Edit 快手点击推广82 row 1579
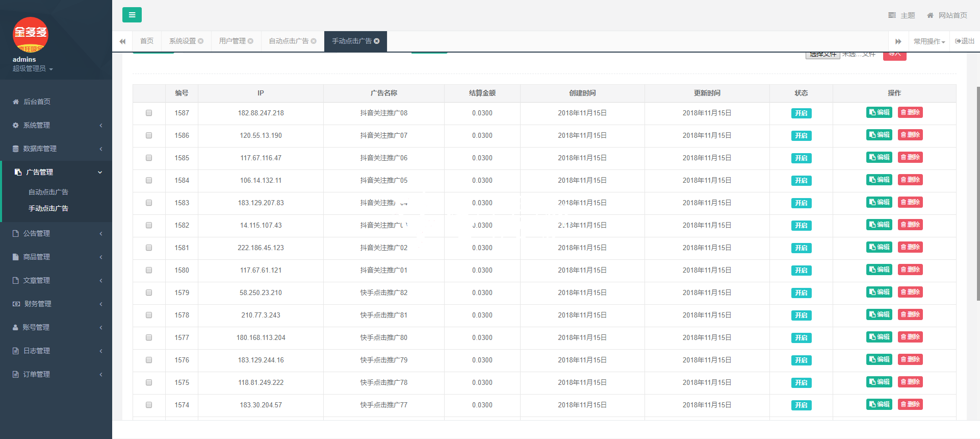Screen dimensions: 980x439 coord(879,292)
